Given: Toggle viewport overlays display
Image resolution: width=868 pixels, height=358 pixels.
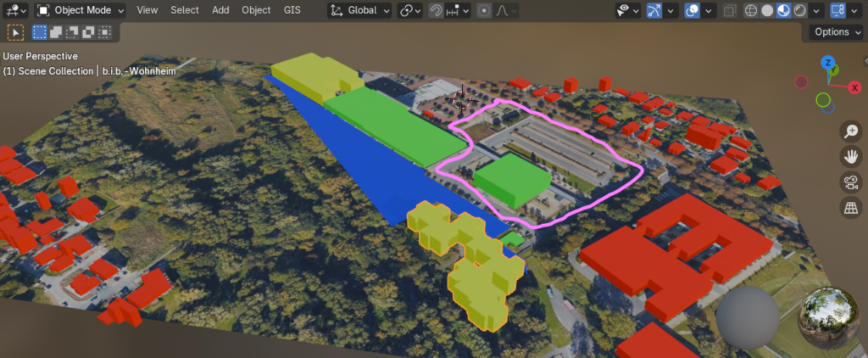Looking at the screenshot, I should 692,10.
